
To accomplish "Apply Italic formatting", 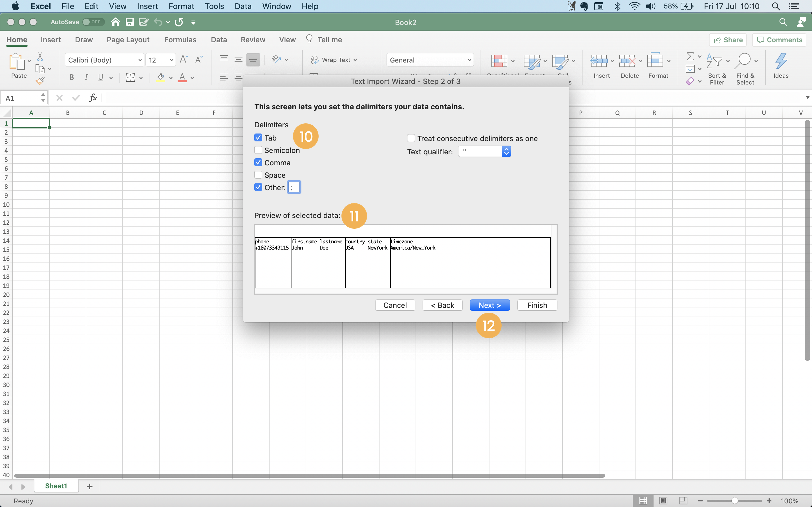I will 86,77.
